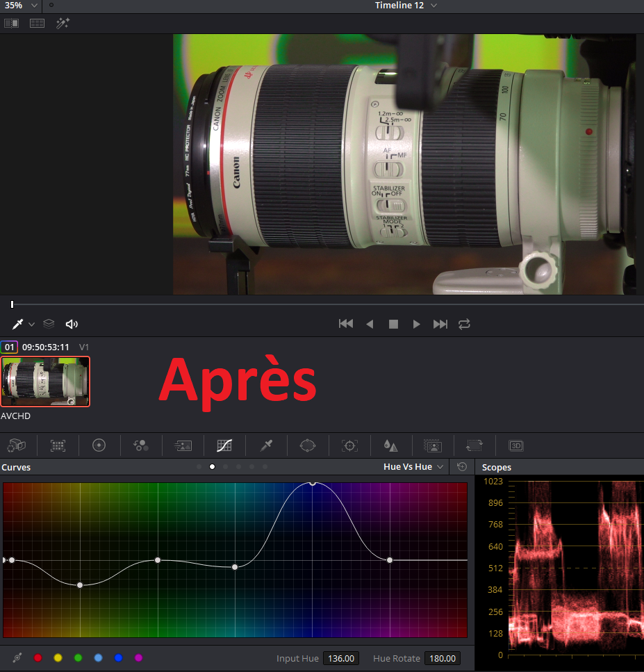Select the RGB Mixer palette
This screenshot has height=672, width=644.
(x=140, y=445)
